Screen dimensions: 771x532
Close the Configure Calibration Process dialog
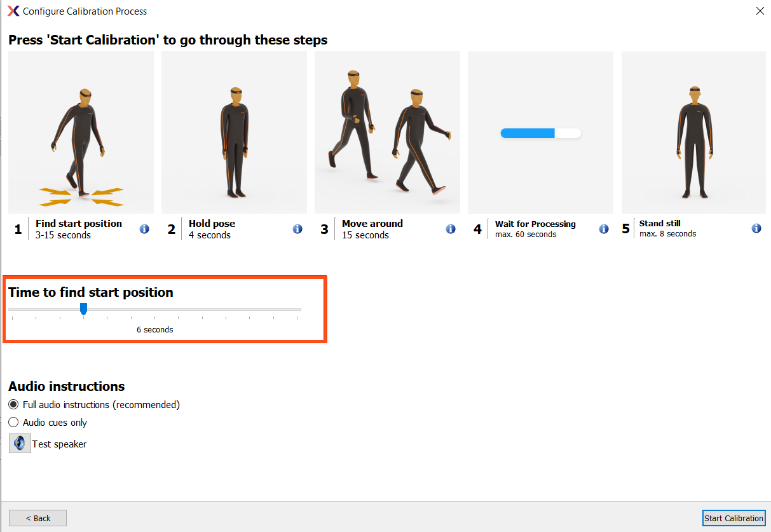(x=760, y=11)
